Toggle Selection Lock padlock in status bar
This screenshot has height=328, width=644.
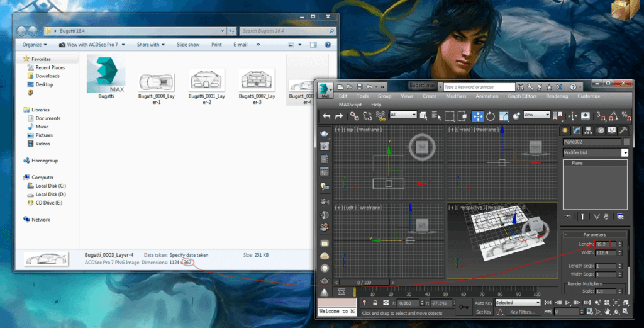pos(375,303)
